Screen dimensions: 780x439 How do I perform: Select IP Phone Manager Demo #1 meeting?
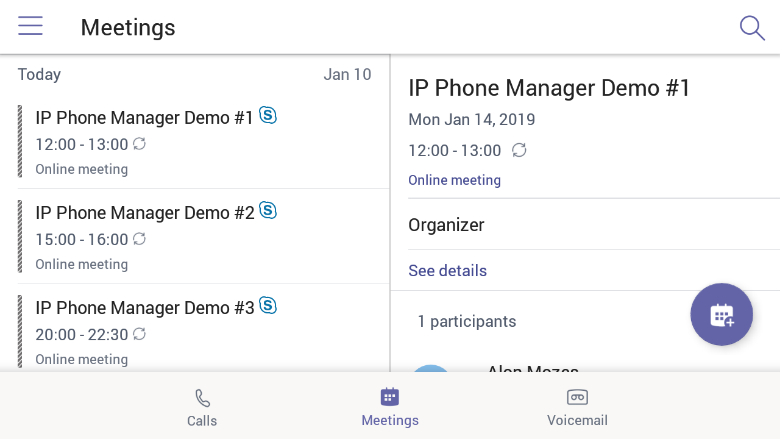click(x=203, y=141)
